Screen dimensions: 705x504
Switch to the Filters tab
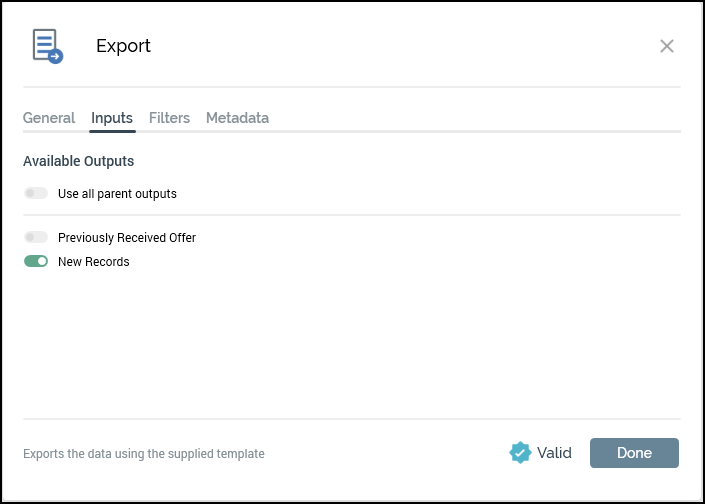point(169,118)
